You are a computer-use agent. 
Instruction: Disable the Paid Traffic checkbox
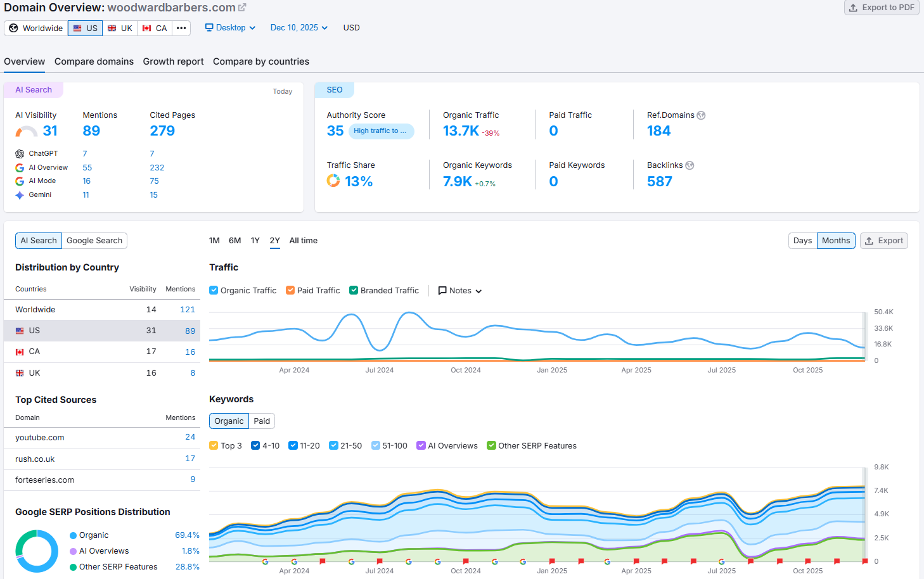pyautogui.click(x=289, y=290)
